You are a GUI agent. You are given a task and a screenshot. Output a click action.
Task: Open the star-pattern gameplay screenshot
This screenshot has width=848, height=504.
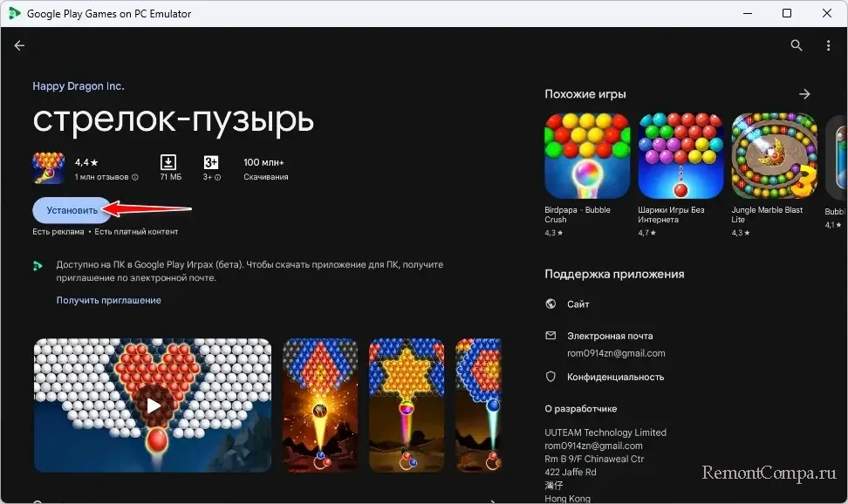click(406, 405)
